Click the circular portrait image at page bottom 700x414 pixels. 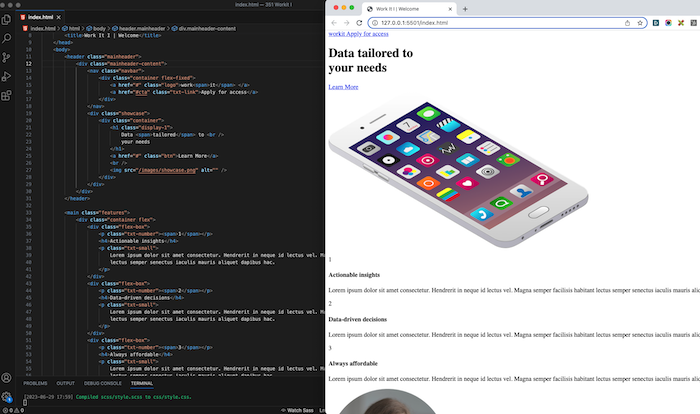[x=387, y=401]
